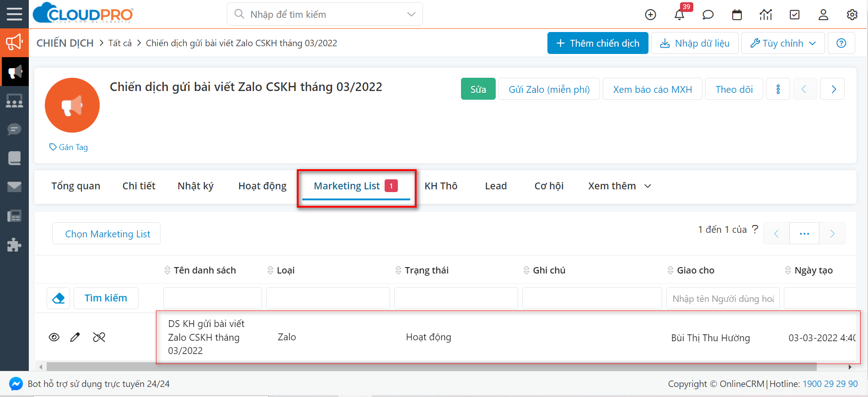Open the book icon in sidebar
Viewport: 868px width, 397px height.
tap(14, 158)
